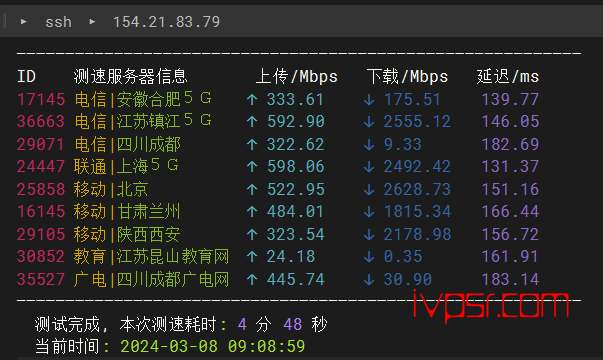Screen dimensions: 603x360
Task: Click upload value 24.18
Action: pos(291,256)
